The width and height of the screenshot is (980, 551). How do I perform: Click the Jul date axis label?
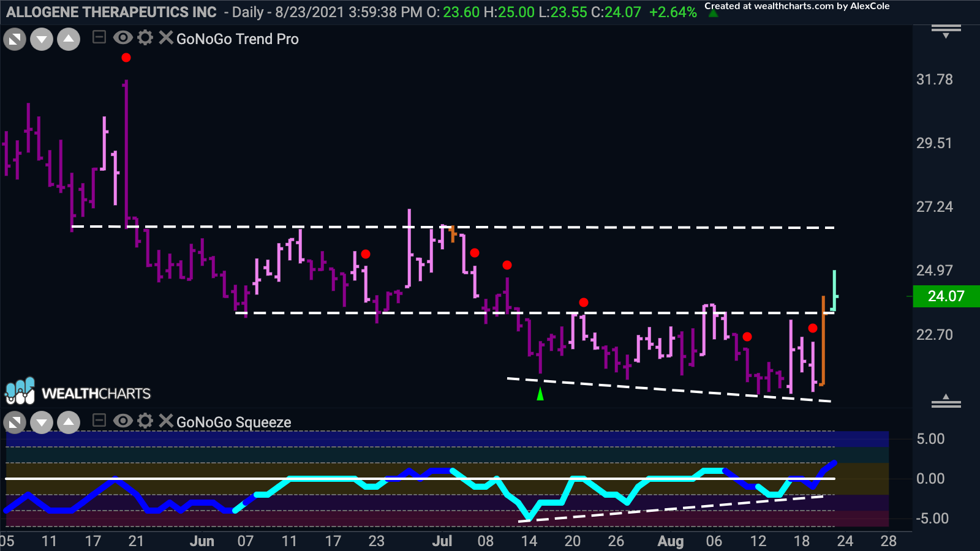tap(442, 541)
